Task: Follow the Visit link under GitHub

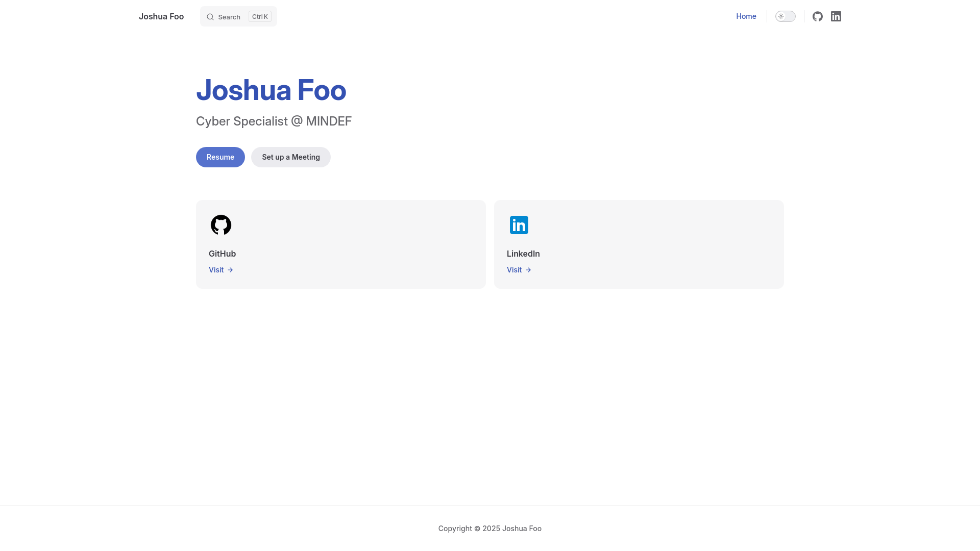Action: point(221,270)
